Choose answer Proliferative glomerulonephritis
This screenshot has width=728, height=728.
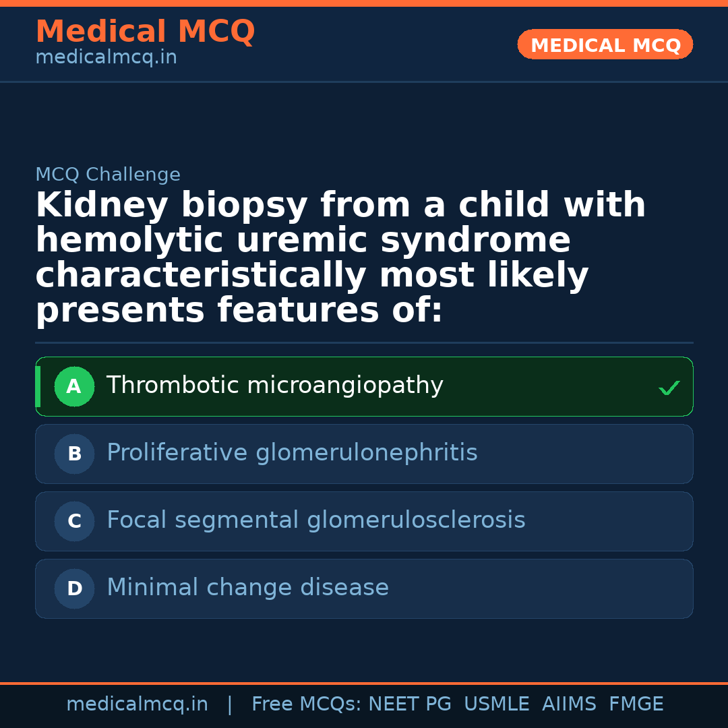[x=291, y=453]
